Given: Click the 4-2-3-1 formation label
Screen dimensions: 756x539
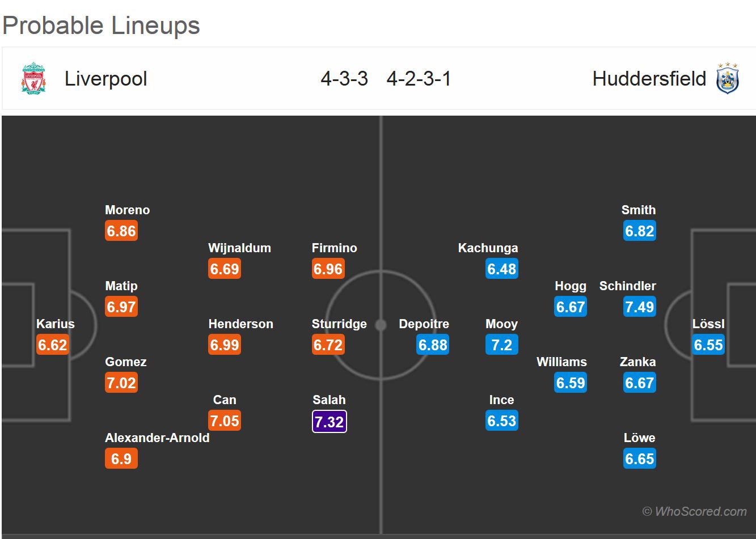Looking at the screenshot, I should coord(419,79).
